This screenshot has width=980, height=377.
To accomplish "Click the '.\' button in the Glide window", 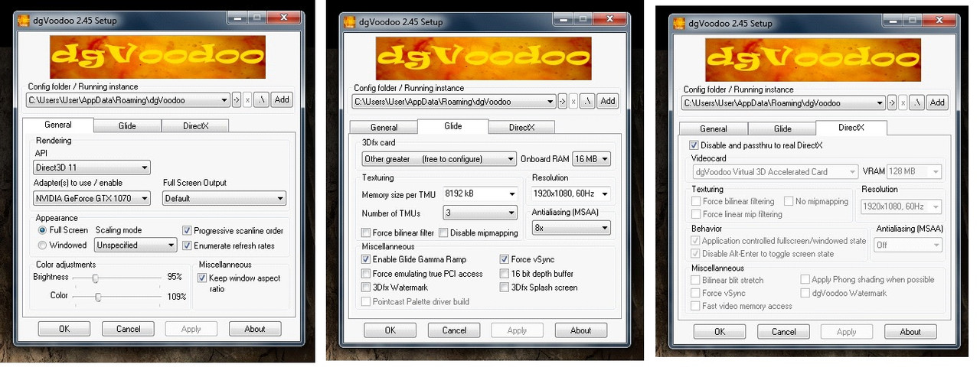I will 586,101.
